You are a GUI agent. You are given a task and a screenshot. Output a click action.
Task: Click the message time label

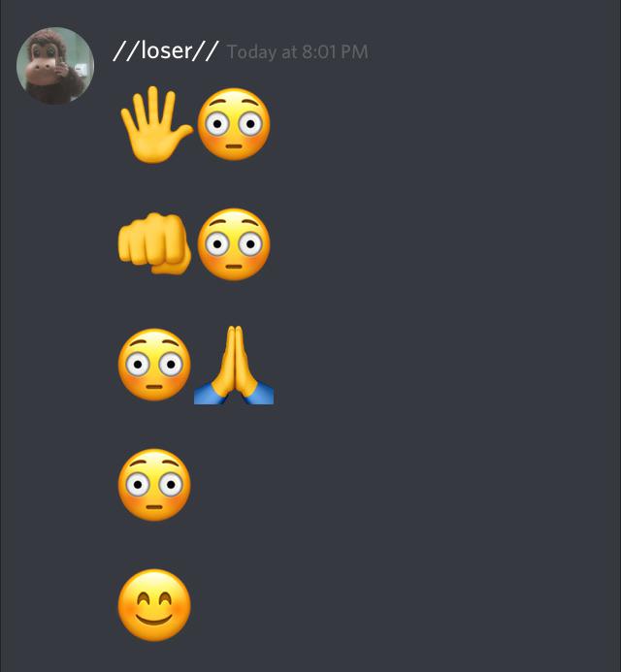pos(297,52)
